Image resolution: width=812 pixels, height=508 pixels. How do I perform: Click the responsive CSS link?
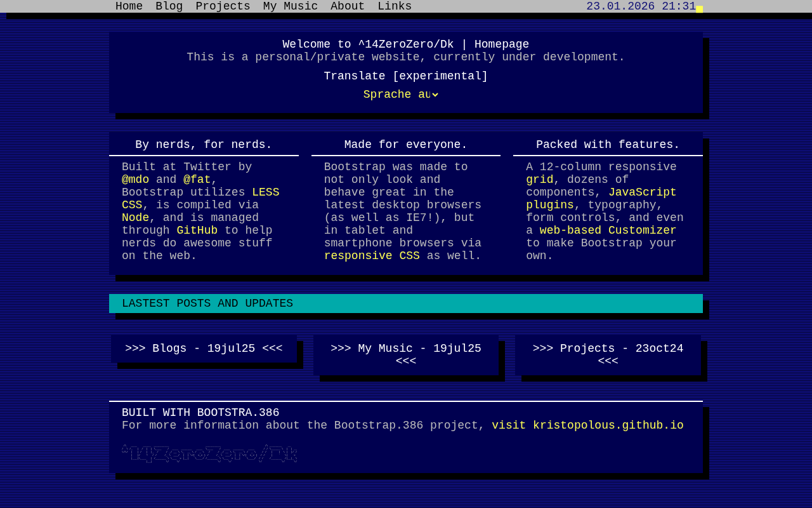pyautogui.click(x=372, y=256)
